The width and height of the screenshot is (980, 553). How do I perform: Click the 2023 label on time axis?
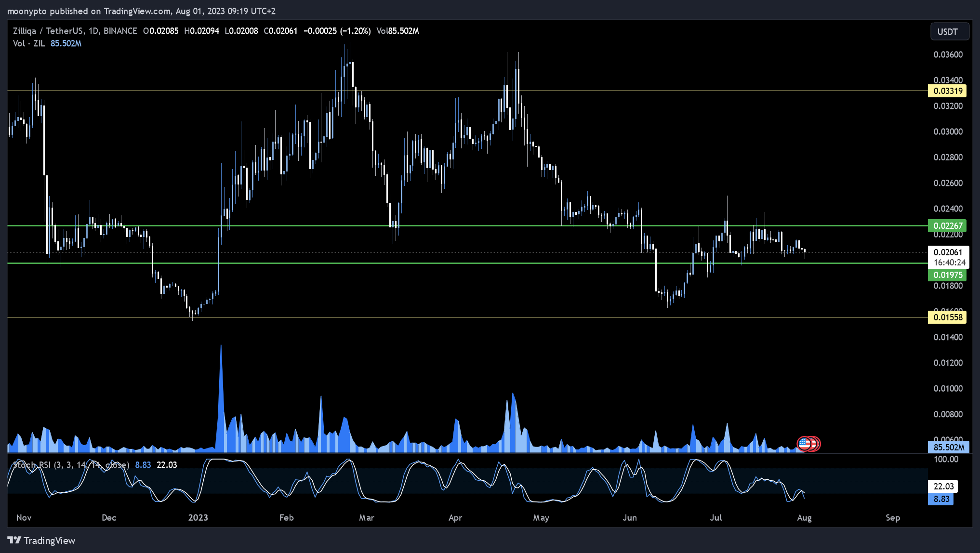pos(198,518)
